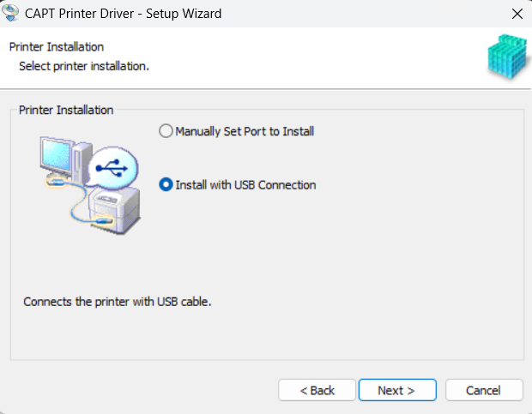Select the Manually Set Port radio button
Viewport: 532px width, 414px height.
point(166,132)
